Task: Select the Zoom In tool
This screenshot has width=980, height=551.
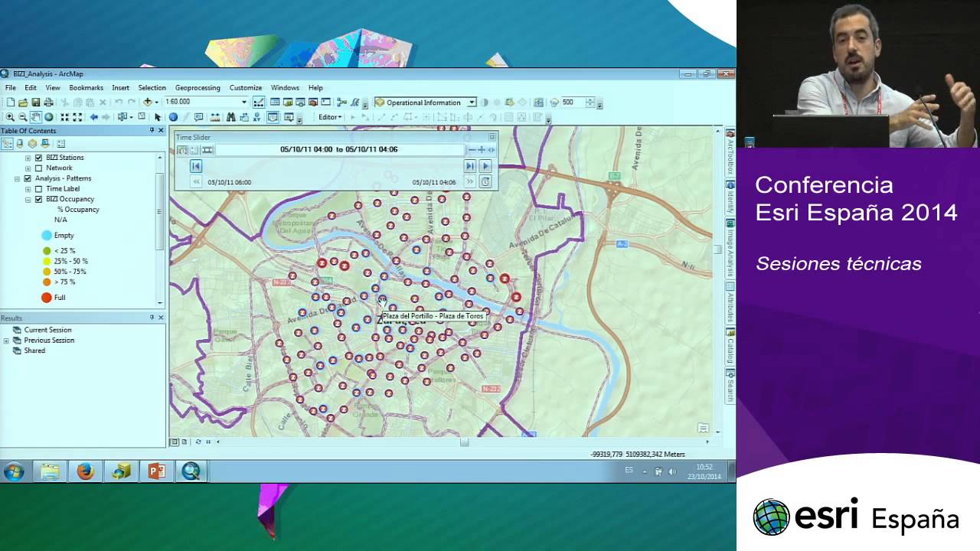Action: coord(10,117)
